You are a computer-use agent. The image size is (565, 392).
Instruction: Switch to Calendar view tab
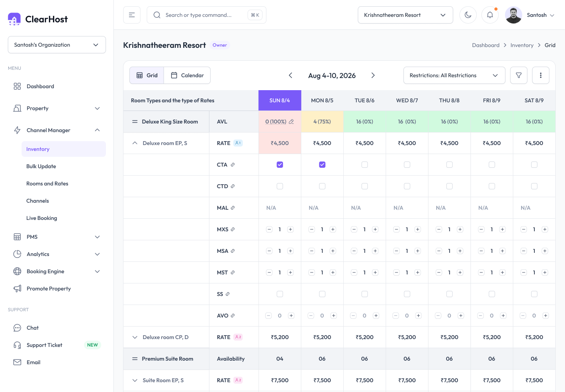187,75
